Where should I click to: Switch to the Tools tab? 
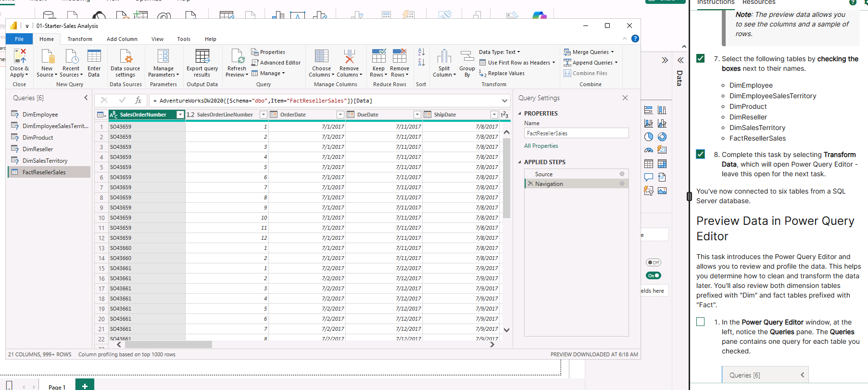(x=184, y=39)
